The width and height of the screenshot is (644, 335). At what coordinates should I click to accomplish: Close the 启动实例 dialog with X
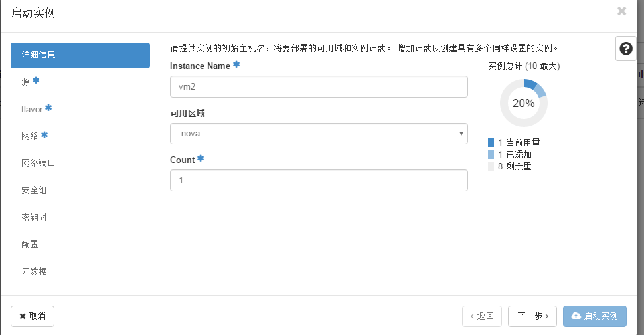[622, 11]
